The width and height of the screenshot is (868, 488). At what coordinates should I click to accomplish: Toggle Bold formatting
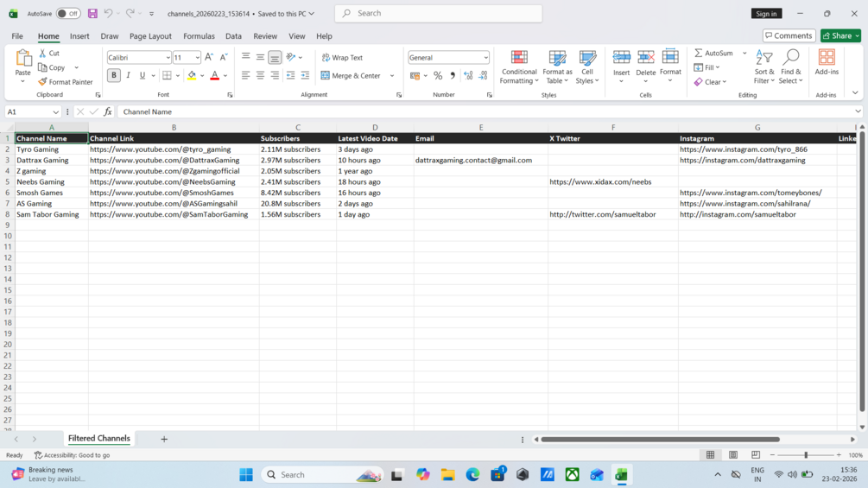click(x=113, y=75)
